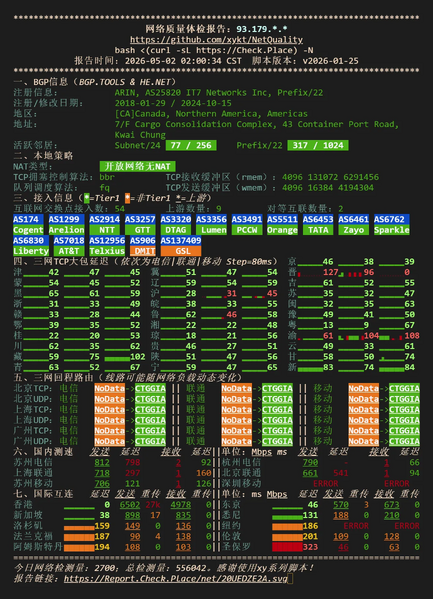This screenshot has height=599, width=433.
Task: Select wmem values 4096 16384 4194304
Action: tap(328, 188)
